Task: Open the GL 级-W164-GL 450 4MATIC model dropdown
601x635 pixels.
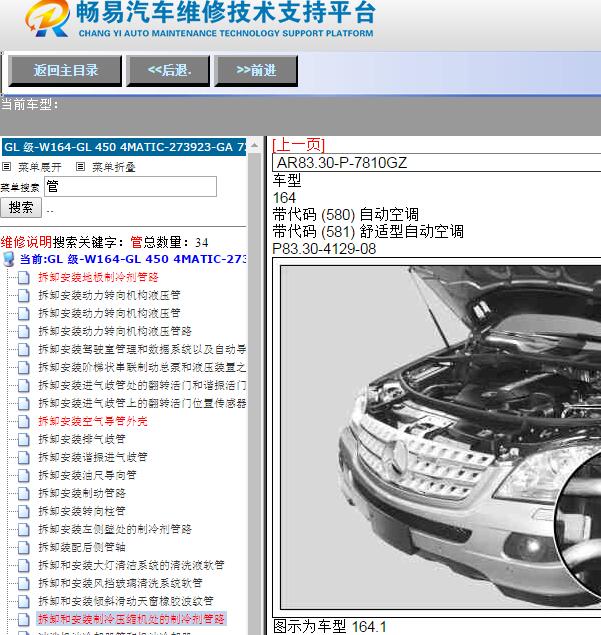Action: point(124,147)
